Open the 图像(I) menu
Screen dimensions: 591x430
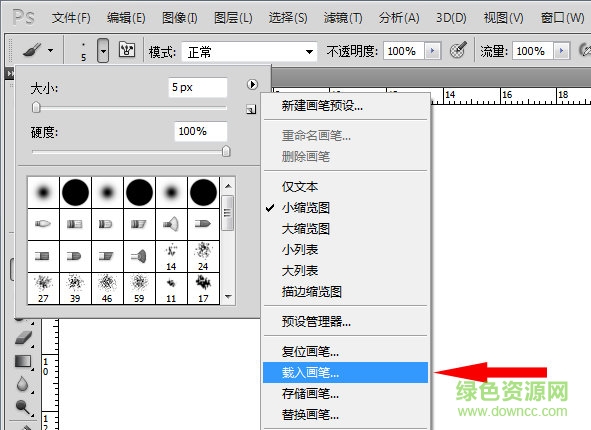(x=180, y=18)
